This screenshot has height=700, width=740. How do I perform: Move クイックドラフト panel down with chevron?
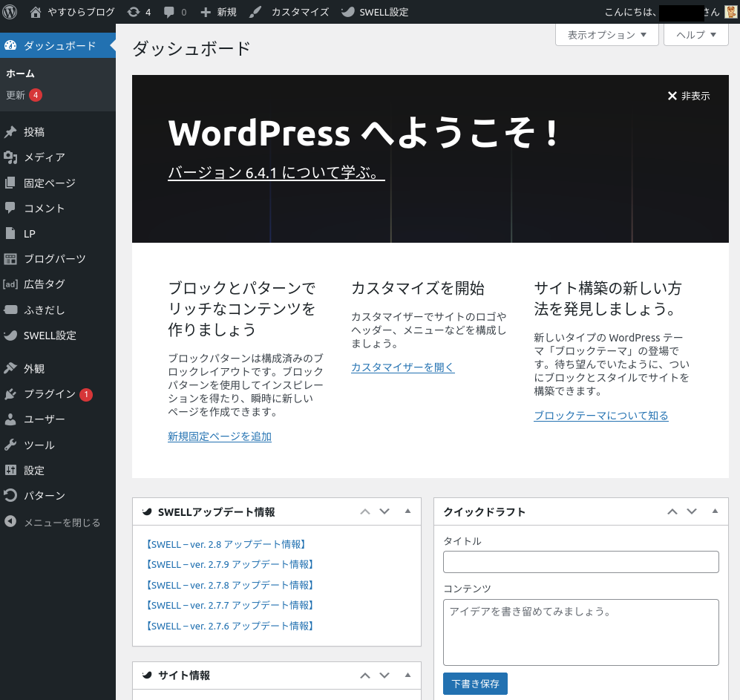[692, 511]
